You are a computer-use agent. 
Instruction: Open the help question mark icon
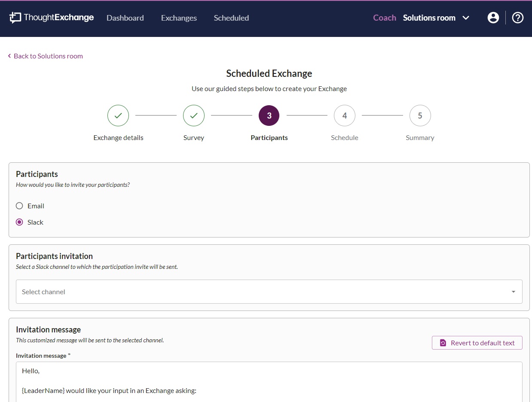click(x=518, y=18)
